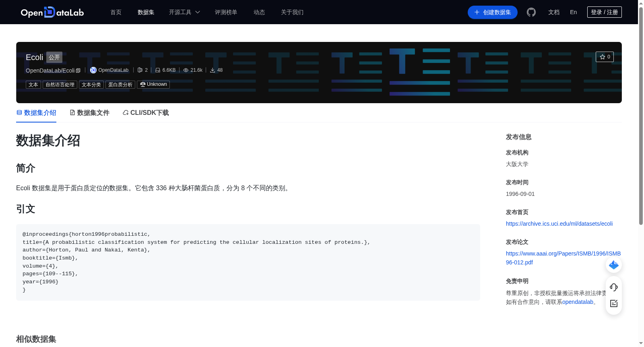Open the floating blue bird assistant
Image resolution: width=644 pixels, height=347 pixels.
(614, 265)
